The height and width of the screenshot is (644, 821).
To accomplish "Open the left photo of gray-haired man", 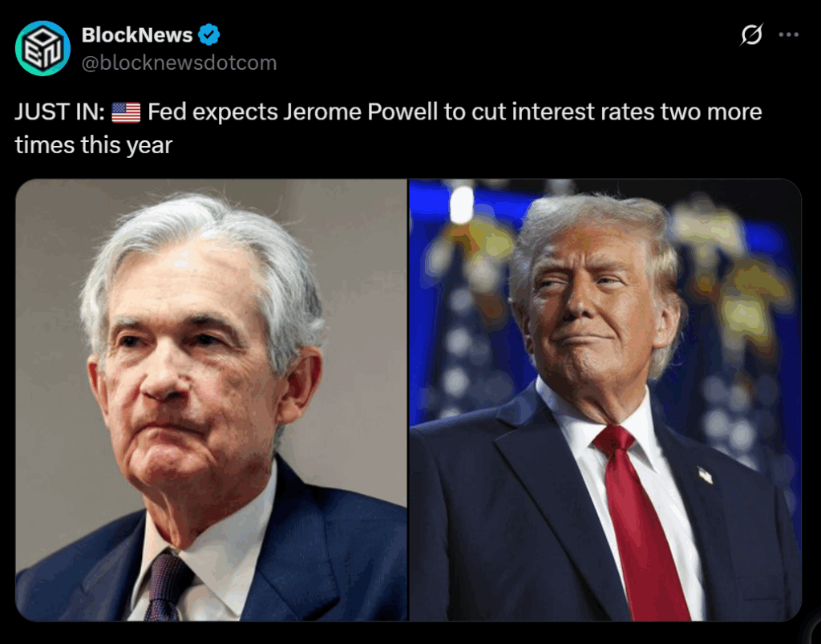I will point(211,400).
